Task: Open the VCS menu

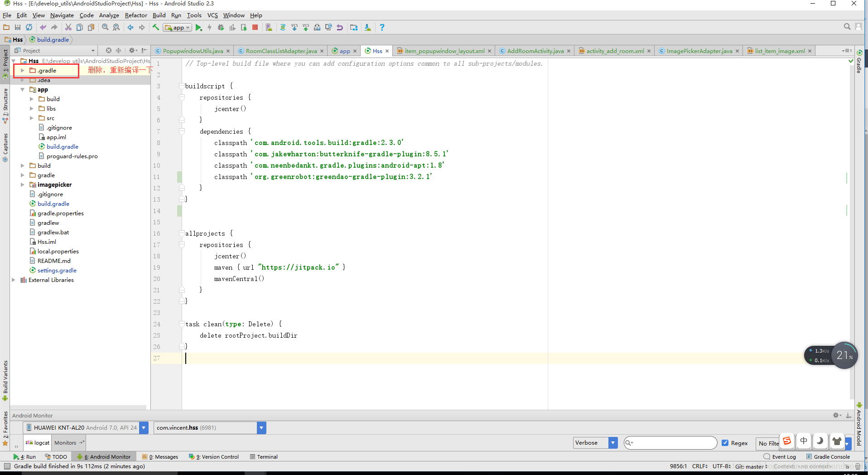Action: click(212, 15)
